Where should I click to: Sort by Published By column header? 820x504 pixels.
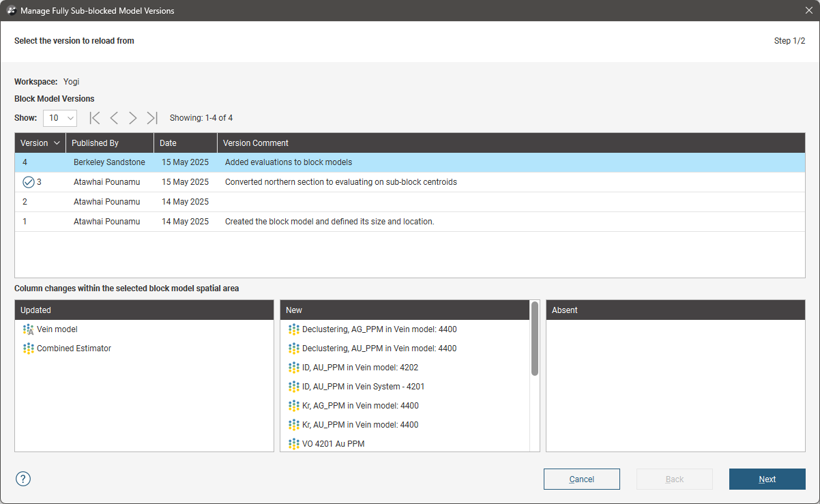(109, 143)
